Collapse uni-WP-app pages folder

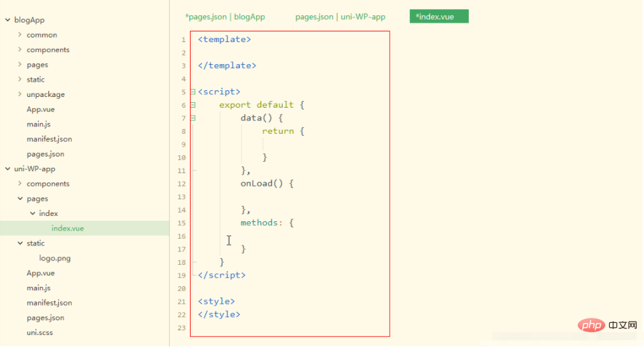point(19,199)
